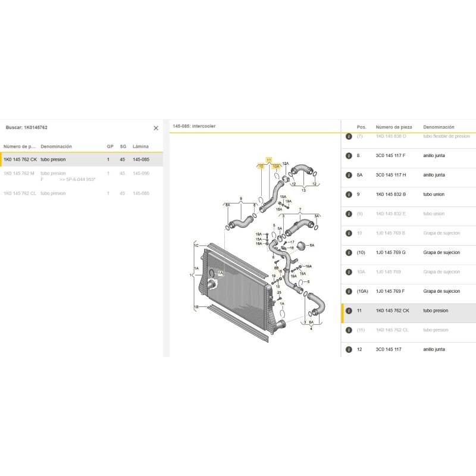Select part number 3C0 145 117 F
This screenshot has width=476, height=476.
pos(390,156)
